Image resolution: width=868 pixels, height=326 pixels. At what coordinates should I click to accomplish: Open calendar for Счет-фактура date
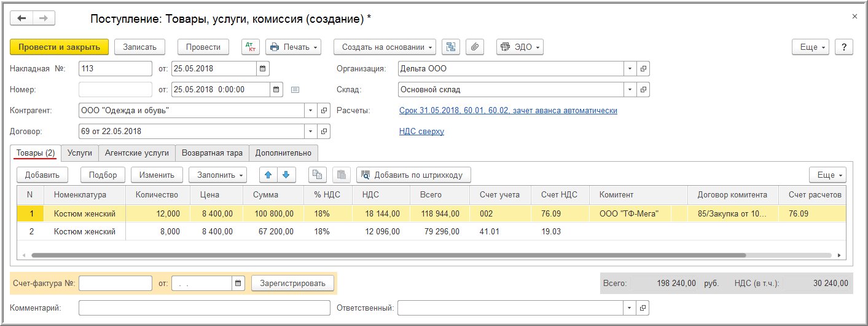tap(238, 283)
